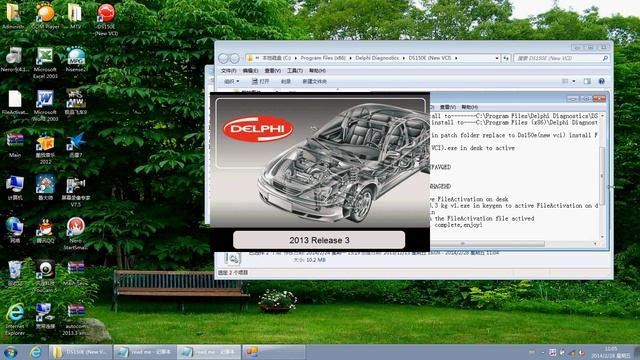
Task: Switch to first read me Notepad taskbar item
Action: pos(145,352)
